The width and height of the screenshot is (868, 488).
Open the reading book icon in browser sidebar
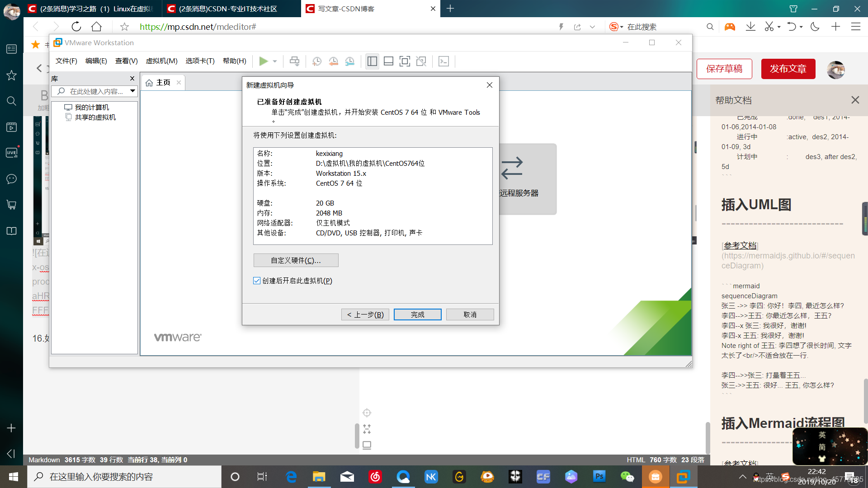[x=11, y=231]
